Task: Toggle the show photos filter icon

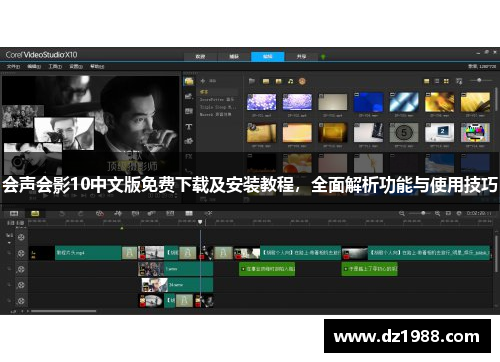Action: (278, 81)
